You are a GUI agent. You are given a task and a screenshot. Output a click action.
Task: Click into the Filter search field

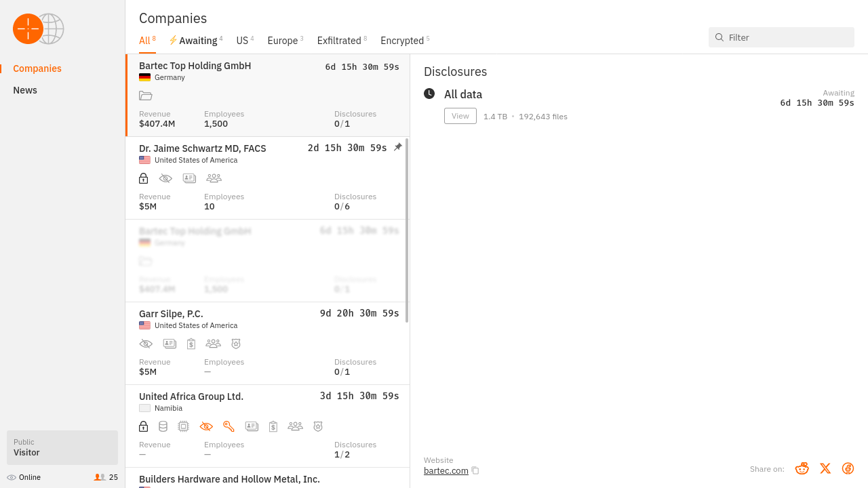[781, 37]
